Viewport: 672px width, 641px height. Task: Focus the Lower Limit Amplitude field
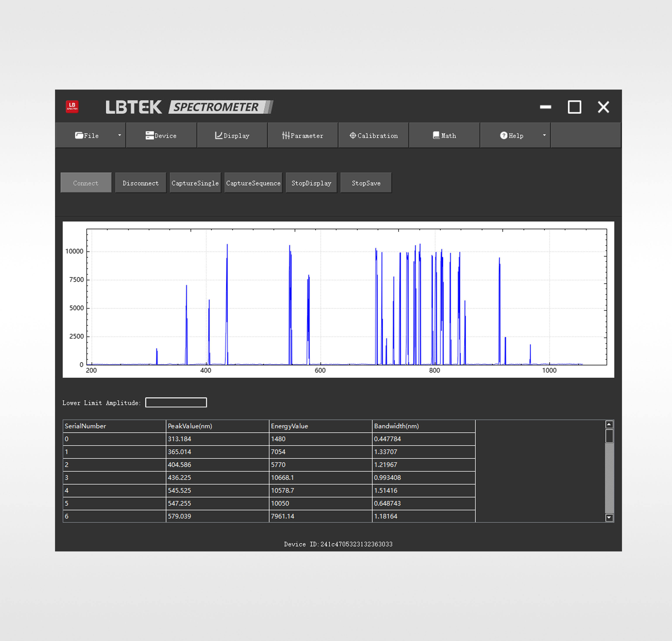click(x=176, y=402)
